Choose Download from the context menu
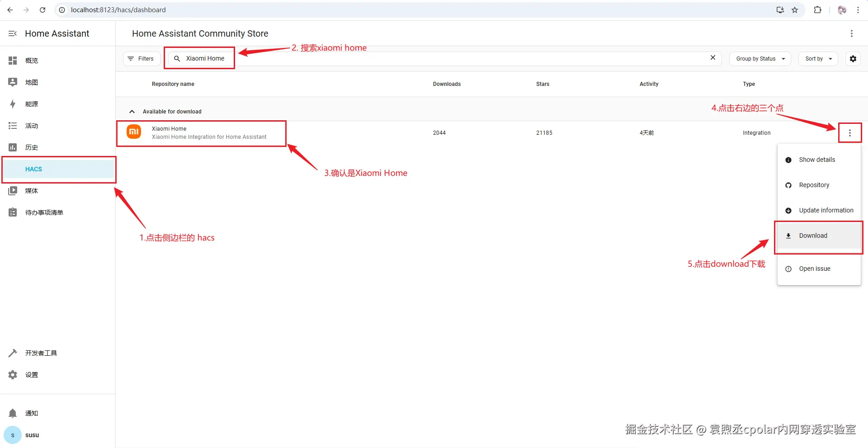Viewport: 868px width, 448px height. tap(819, 236)
